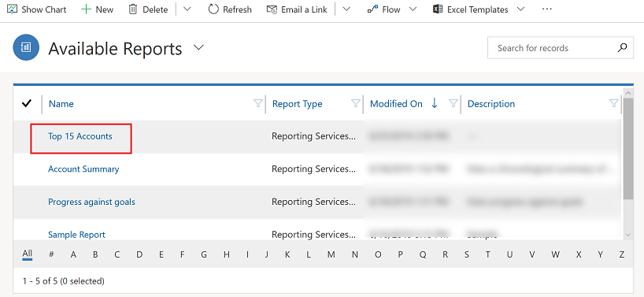Filter records by letter R
Viewport: 644px width, 297px height.
pos(445,254)
